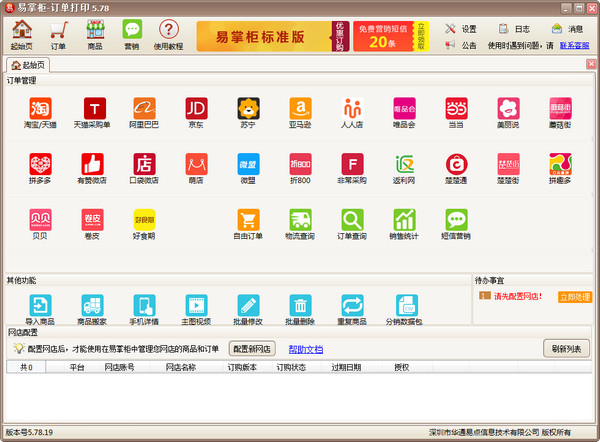Open the 设置 settings menu item
The height and width of the screenshot is (442, 600).
461,29
